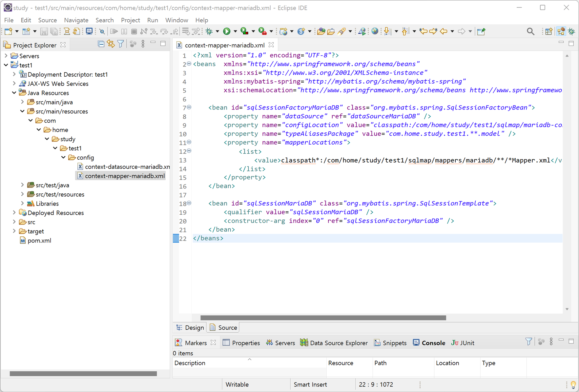This screenshot has height=392, width=579.
Task: Open the Servers view tab
Action: (280, 343)
